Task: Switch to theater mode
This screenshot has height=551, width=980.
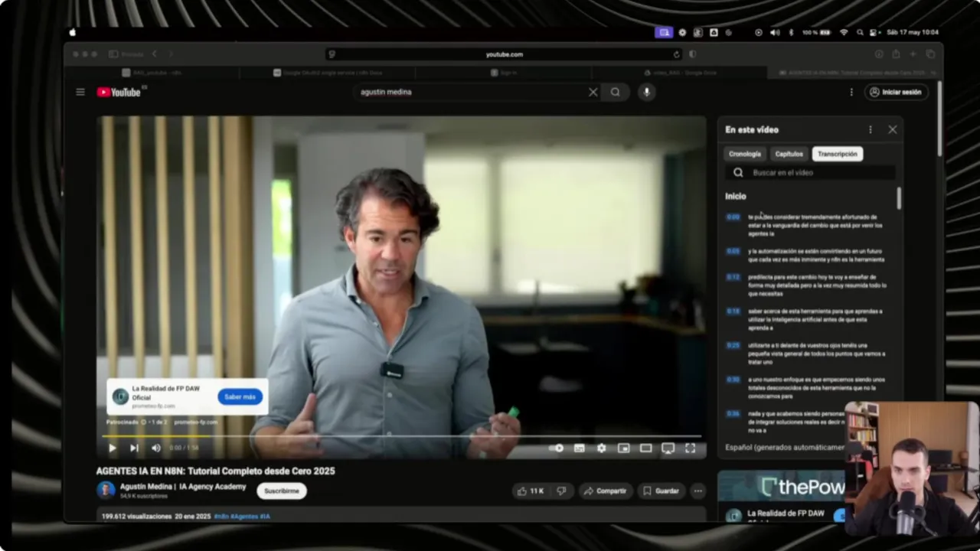Action: point(645,448)
